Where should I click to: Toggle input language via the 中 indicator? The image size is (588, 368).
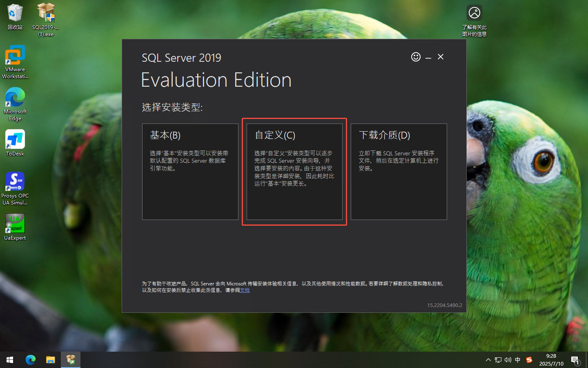518,360
